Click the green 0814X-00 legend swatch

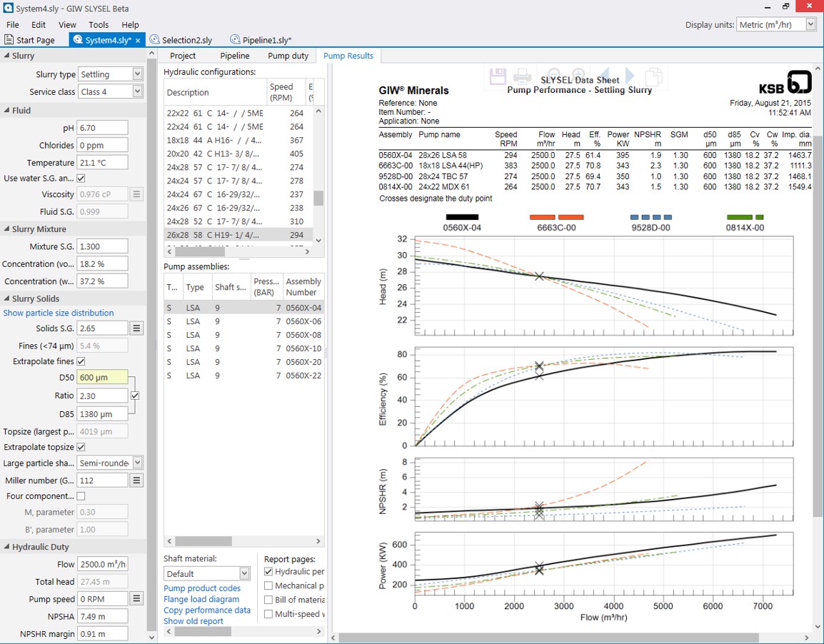745,217
